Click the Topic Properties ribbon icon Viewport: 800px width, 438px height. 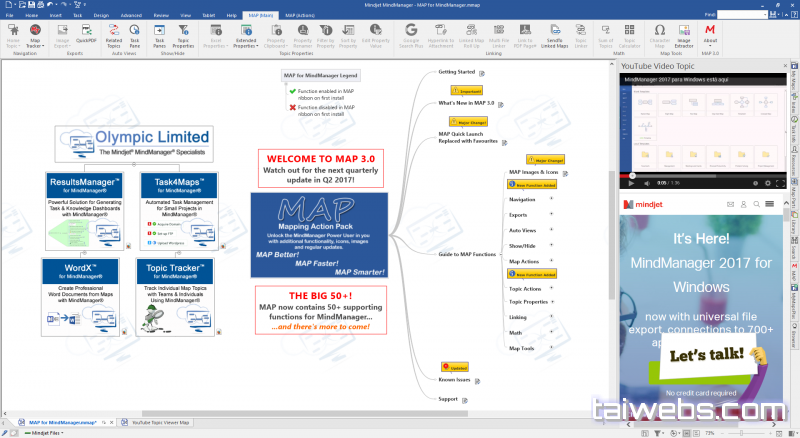click(x=183, y=33)
